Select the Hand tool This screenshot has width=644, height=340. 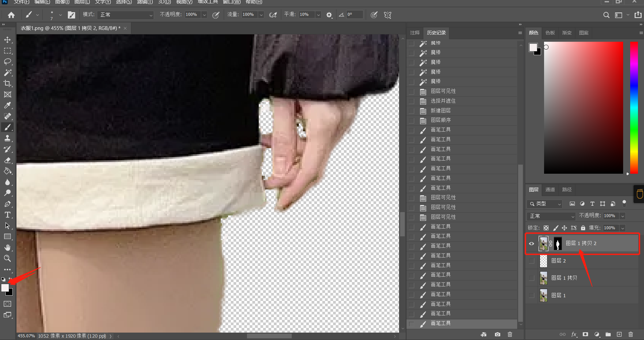tap(7, 248)
